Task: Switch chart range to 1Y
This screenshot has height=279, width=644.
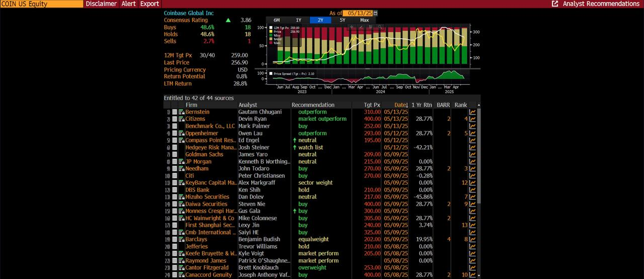Action: (x=298, y=20)
